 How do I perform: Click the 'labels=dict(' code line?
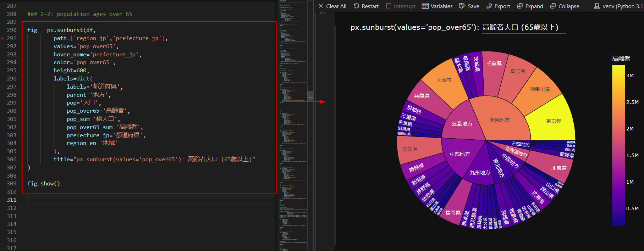click(73, 79)
